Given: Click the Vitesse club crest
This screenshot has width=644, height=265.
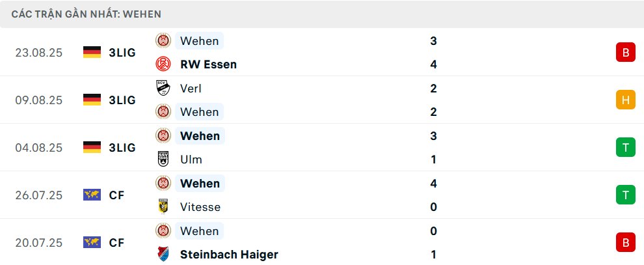Looking at the screenshot, I should coord(162,206).
